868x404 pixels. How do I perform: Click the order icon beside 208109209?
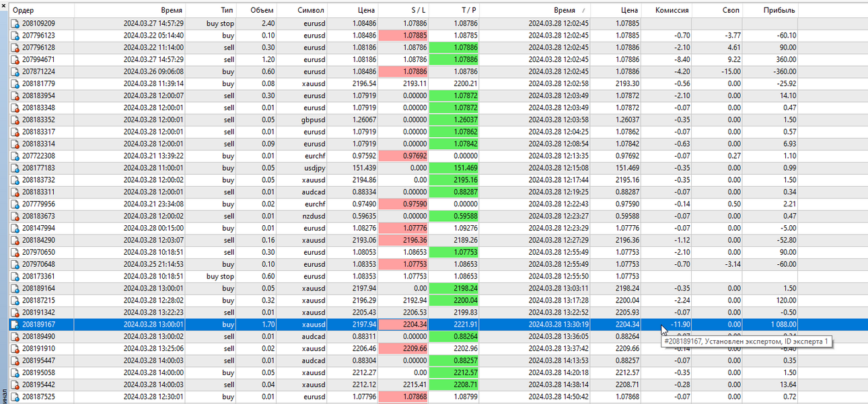click(15, 24)
